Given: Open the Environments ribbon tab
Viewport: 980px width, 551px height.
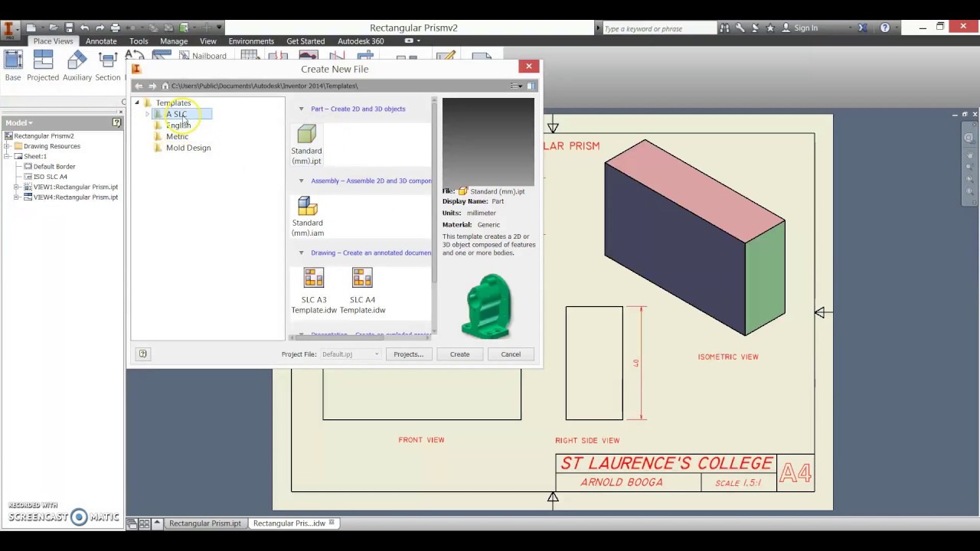Looking at the screenshot, I should 251,41.
